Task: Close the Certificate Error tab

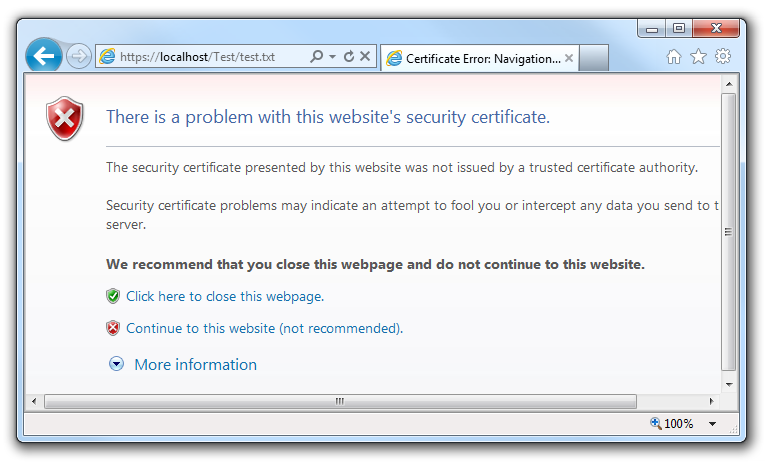Action: [x=569, y=58]
